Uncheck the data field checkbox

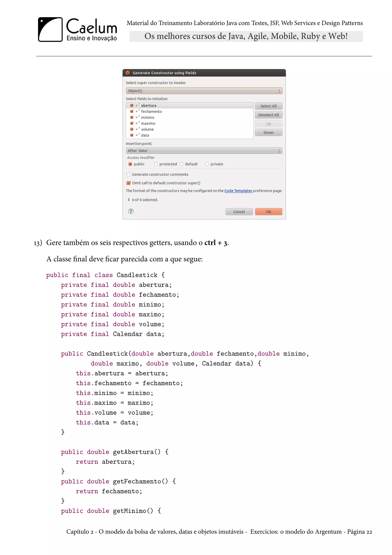[x=132, y=135]
